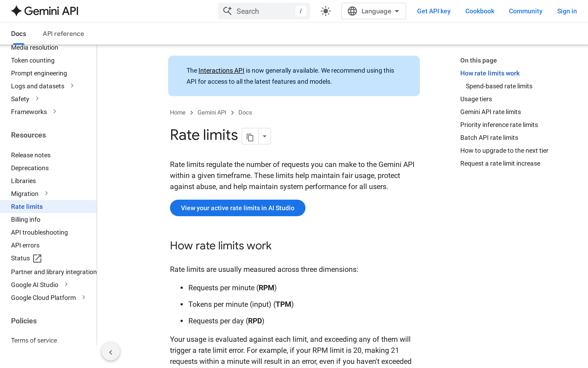This screenshot has height=368, width=588.
Task: Jump to Priority inference rate limits
Action: pyautogui.click(x=499, y=125)
